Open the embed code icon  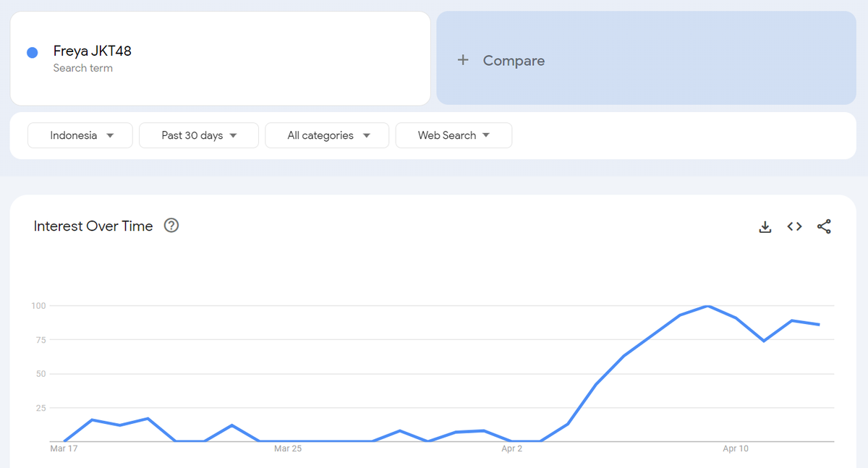pos(794,227)
